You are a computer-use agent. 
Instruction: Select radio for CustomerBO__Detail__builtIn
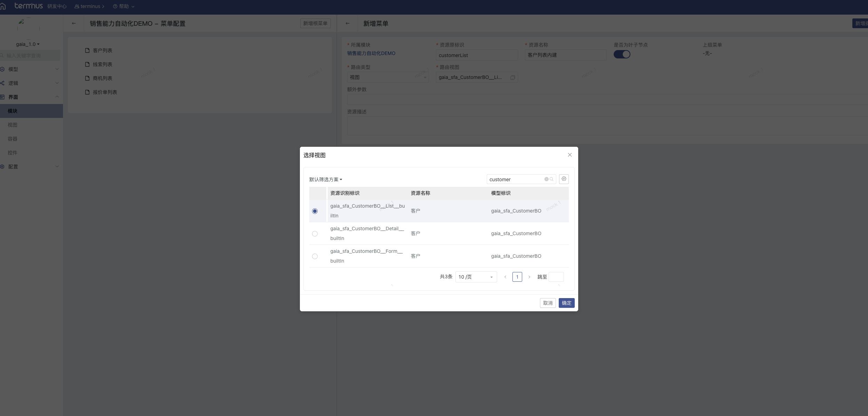pos(315,234)
